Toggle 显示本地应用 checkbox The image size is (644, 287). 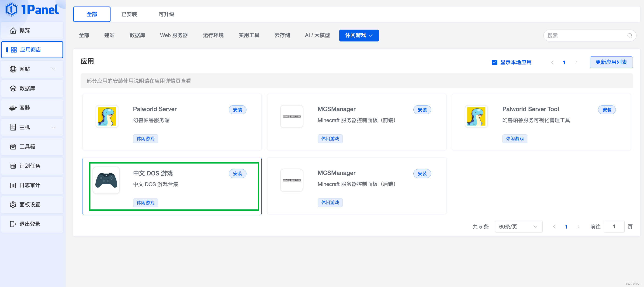pos(495,62)
